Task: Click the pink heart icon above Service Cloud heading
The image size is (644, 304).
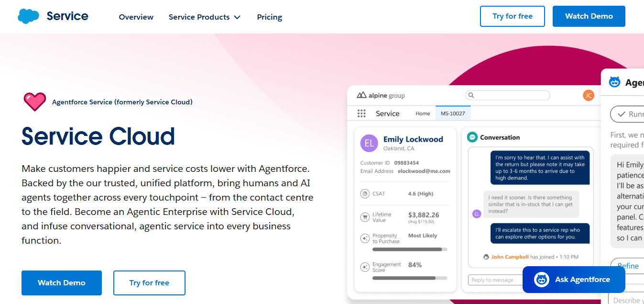Action: click(x=34, y=101)
